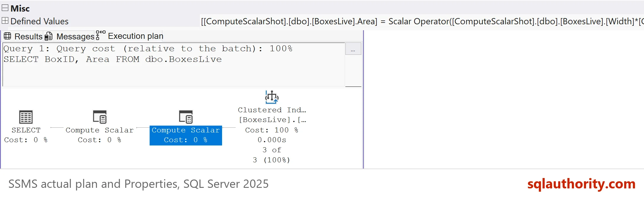Click the Messages document icon
This screenshot has width=644, height=197.
tap(48, 36)
